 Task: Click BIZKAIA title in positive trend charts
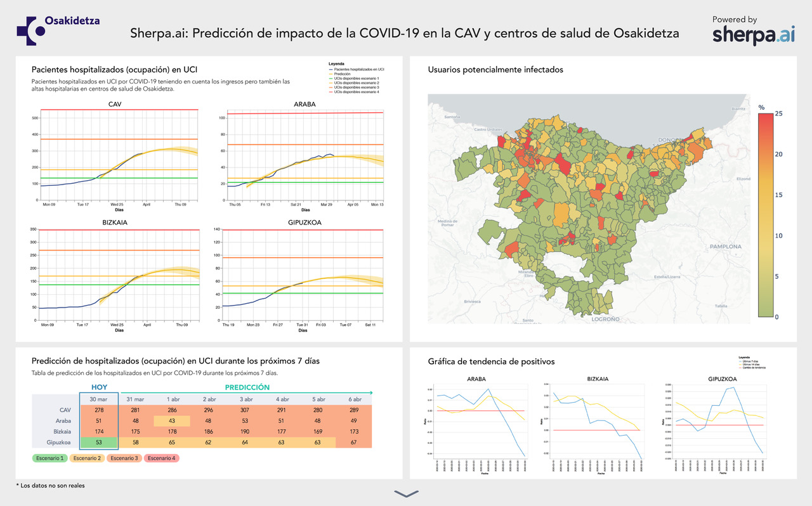(597, 379)
